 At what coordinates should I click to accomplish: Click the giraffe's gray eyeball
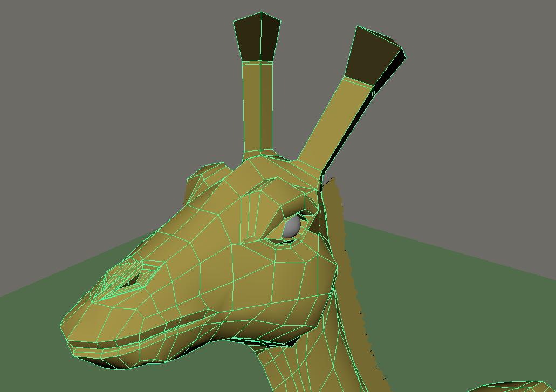[291, 228]
